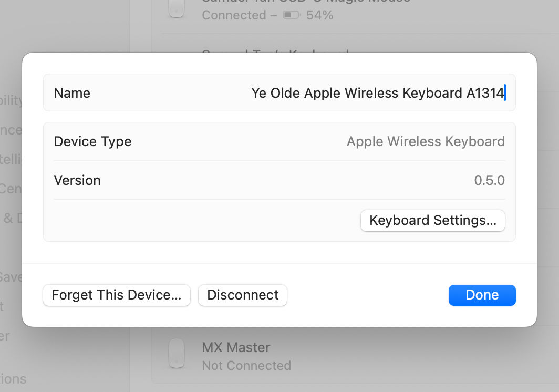The image size is (559, 392).
Task: Click the 'Apple Wireless Keyboard' value text
Action: pos(426,141)
